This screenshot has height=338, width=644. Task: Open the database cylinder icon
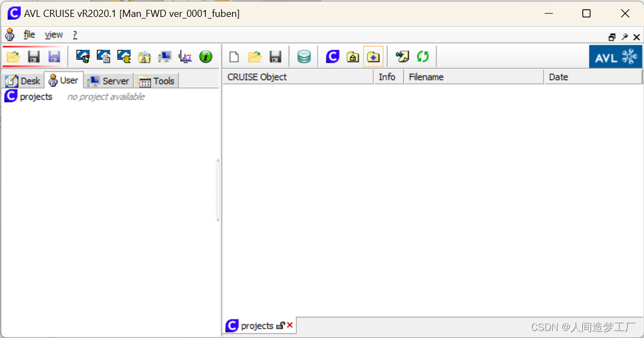tap(304, 57)
